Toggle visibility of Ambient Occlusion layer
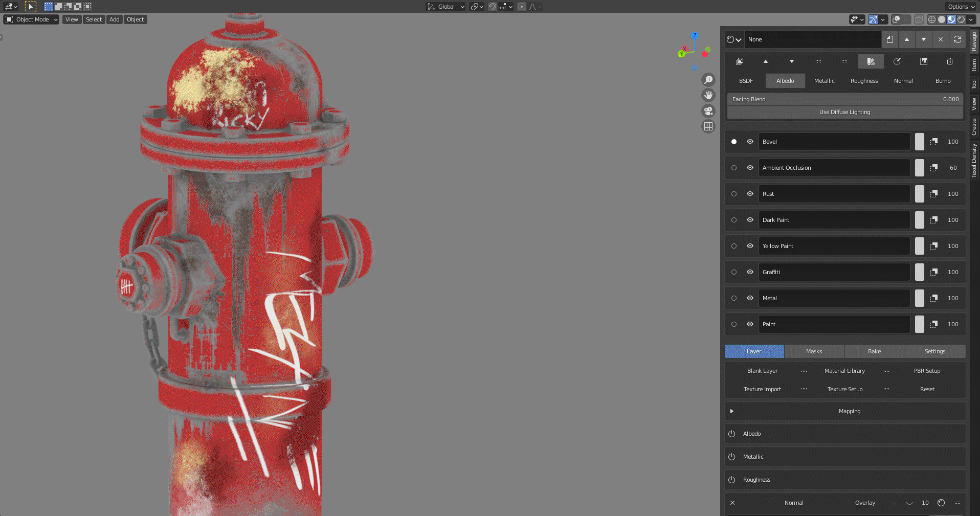980x516 pixels. click(750, 168)
